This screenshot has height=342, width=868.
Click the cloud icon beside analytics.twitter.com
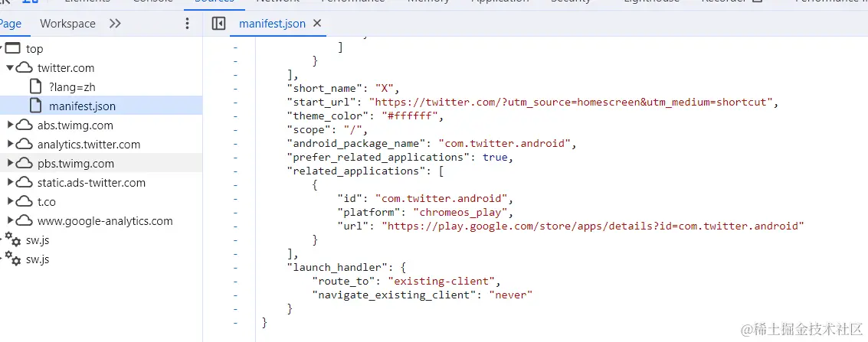point(24,144)
